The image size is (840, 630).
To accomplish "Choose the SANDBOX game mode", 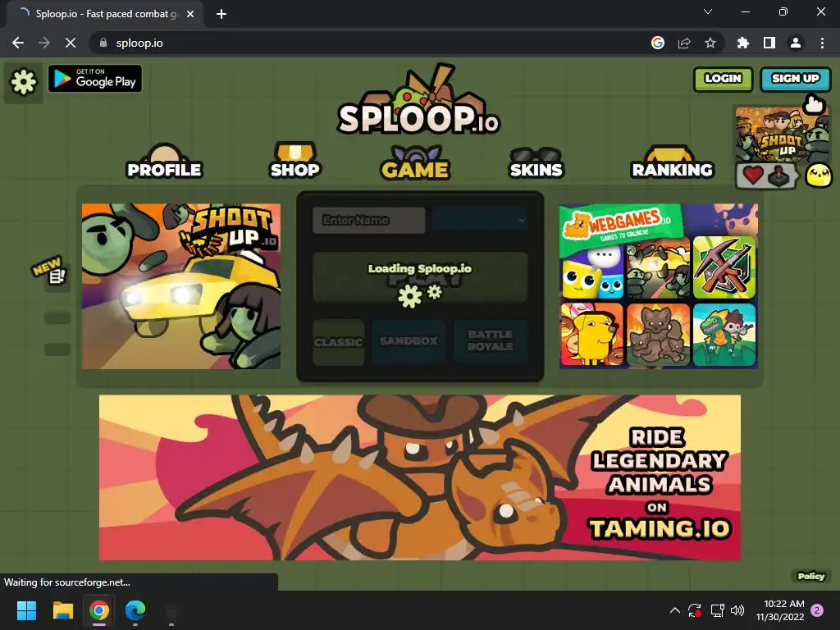I will (409, 341).
